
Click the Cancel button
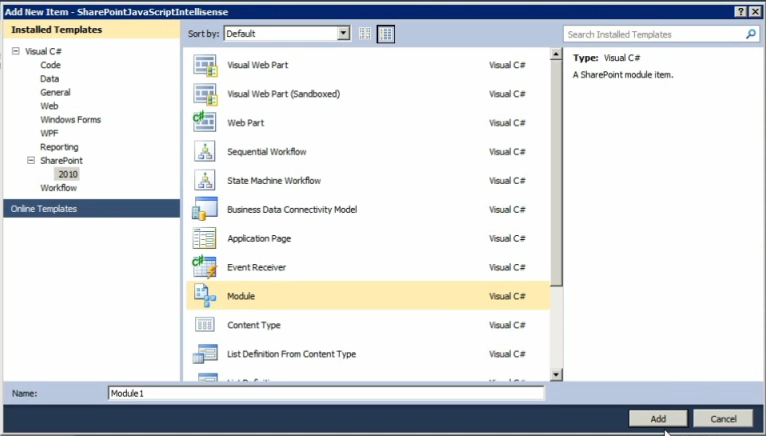tap(723, 419)
